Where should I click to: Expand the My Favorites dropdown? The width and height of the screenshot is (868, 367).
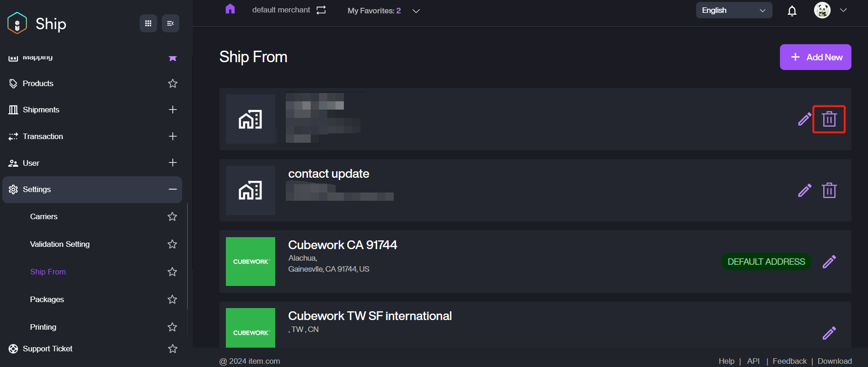[x=416, y=11]
